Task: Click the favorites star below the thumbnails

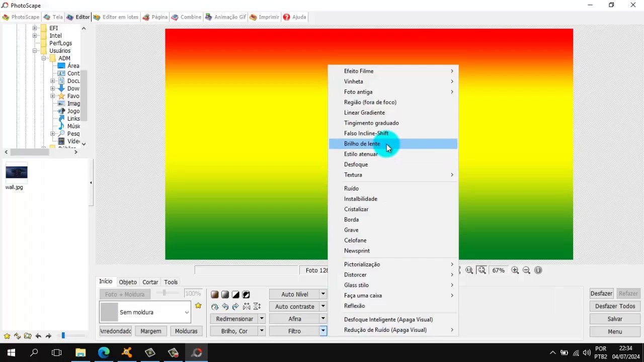Action: (x=7, y=336)
